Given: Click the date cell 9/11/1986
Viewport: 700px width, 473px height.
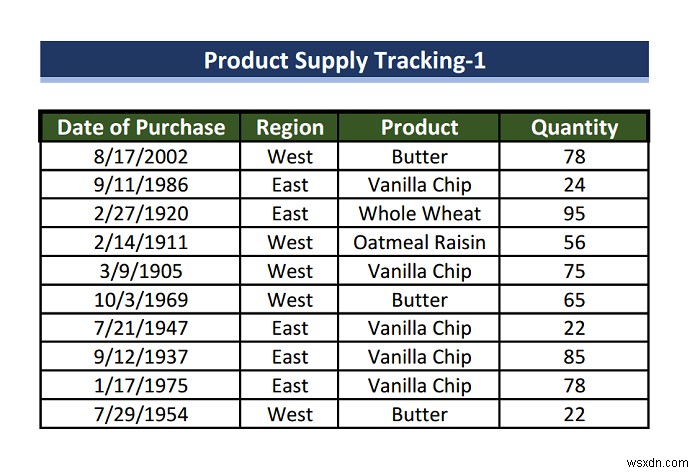Looking at the screenshot, I should (140, 185).
